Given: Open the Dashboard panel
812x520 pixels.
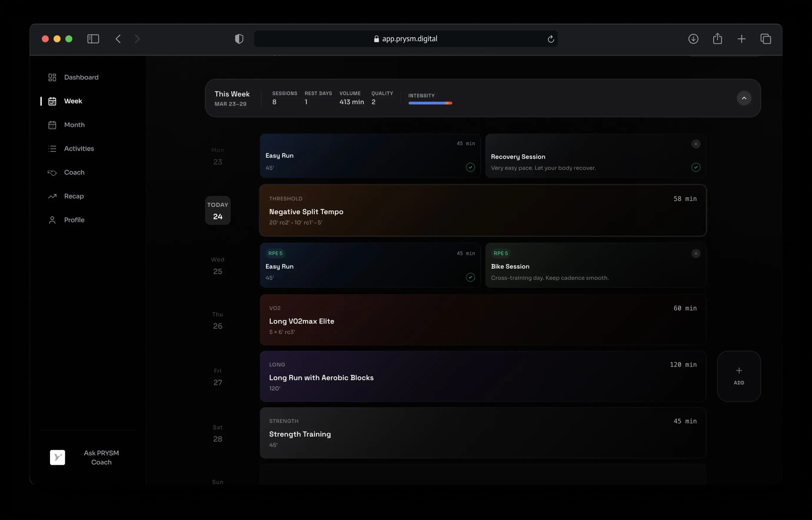Looking at the screenshot, I should 81,77.
